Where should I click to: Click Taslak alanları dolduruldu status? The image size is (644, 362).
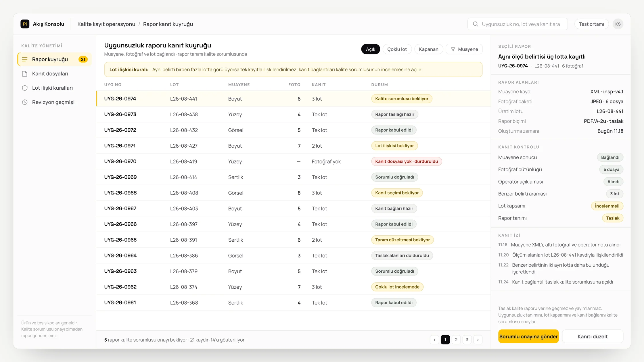pos(402,255)
